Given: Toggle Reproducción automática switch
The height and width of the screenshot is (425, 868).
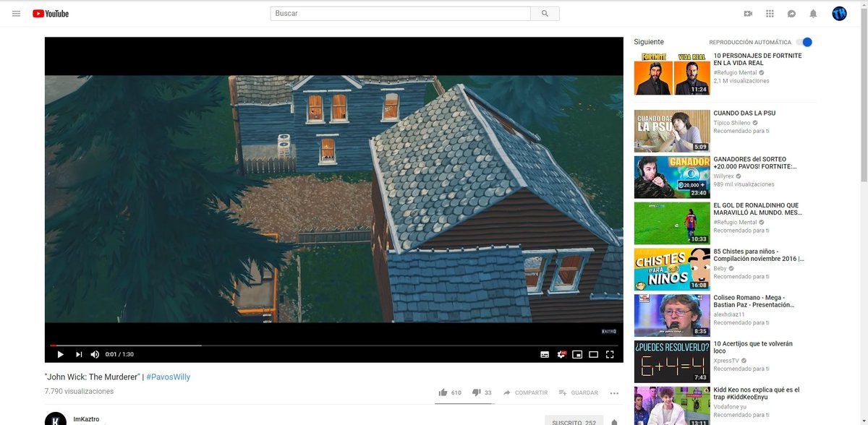Looking at the screenshot, I should [804, 42].
